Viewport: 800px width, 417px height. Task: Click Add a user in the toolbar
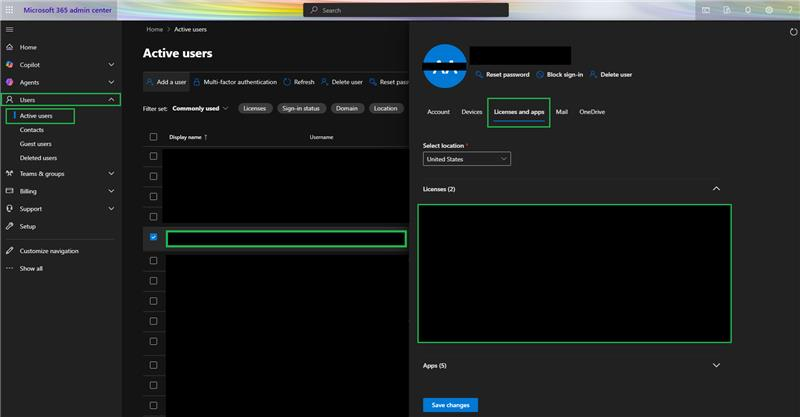click(x=166, y=82)
